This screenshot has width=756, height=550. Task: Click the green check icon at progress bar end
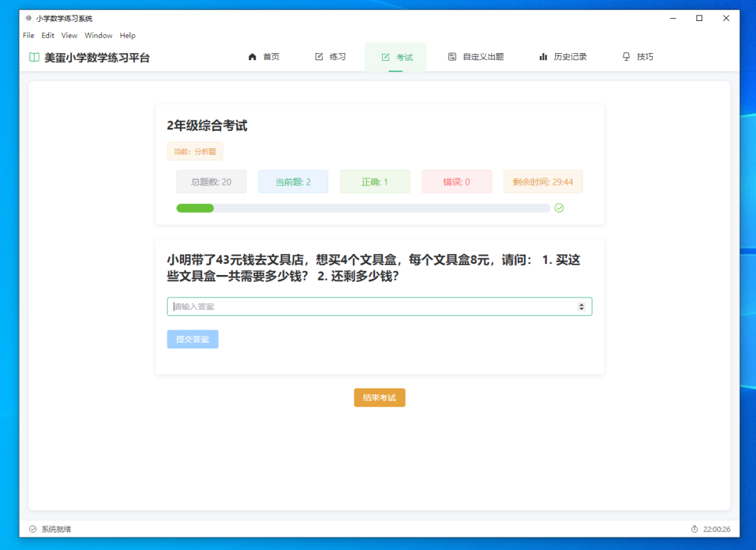(559, 208)
